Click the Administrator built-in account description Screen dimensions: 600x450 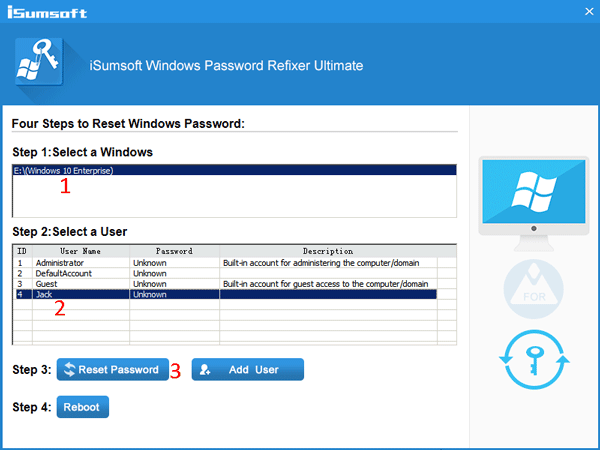pyautogui.click(x=321, y=263)
